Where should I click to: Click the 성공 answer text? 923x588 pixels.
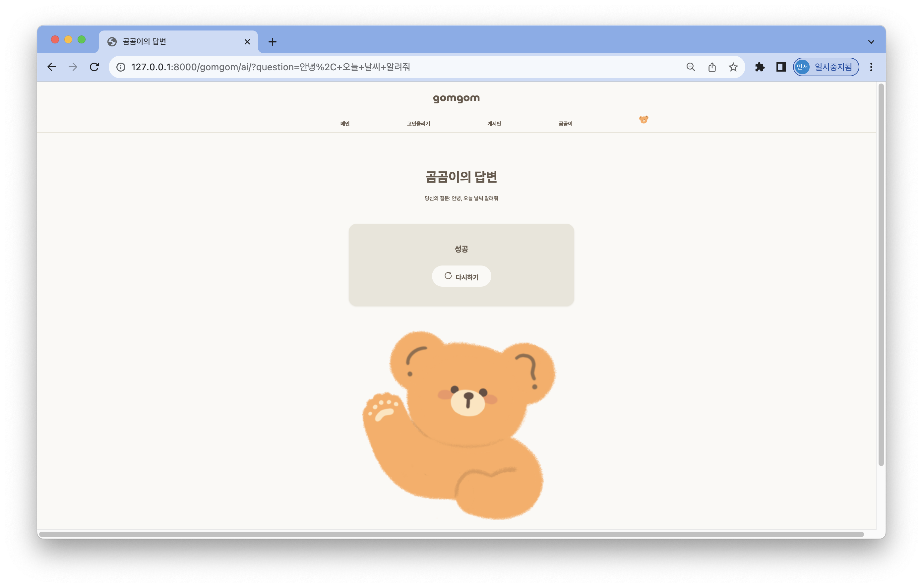[x=461, y=249]
